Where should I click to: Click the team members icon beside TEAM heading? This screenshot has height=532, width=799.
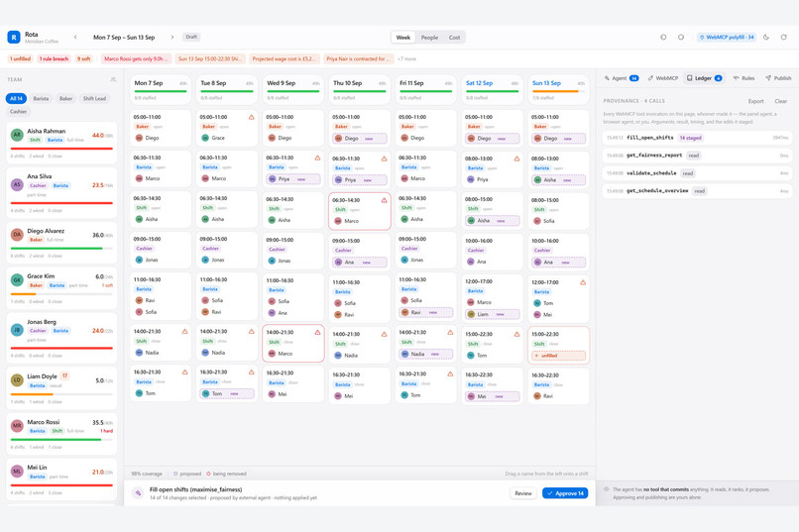pyautogui.click(x=113, y=79)
